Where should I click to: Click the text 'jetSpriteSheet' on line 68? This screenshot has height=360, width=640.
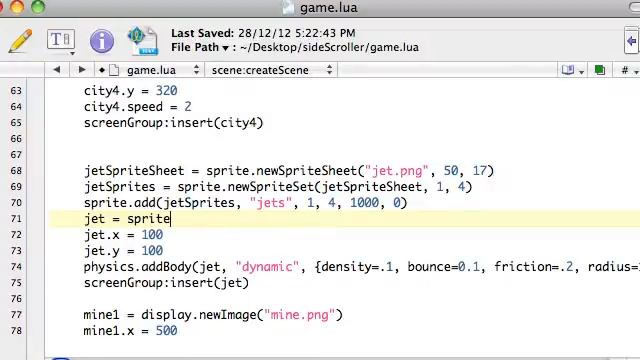134,171
